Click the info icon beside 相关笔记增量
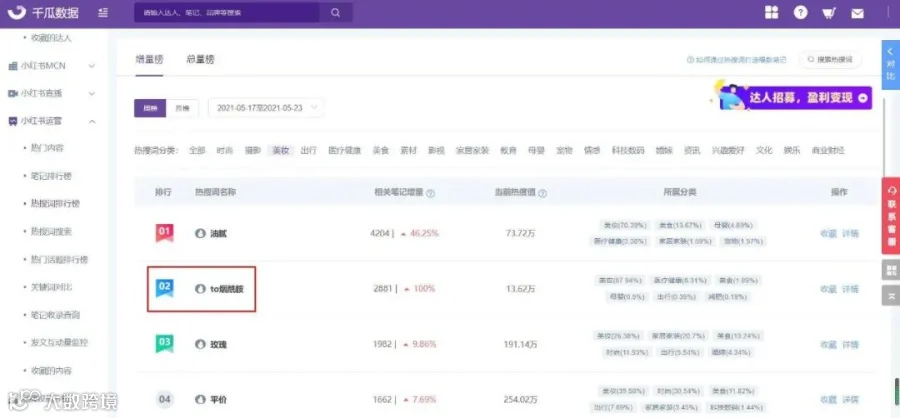Image resolution: width=900 pixels, height=418 pixels. tap(430, 193)
